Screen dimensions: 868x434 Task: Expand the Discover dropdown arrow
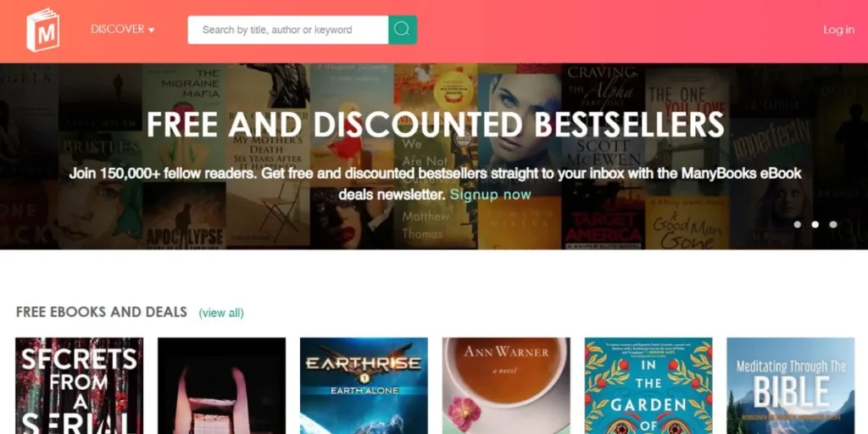tap(152, 31)
